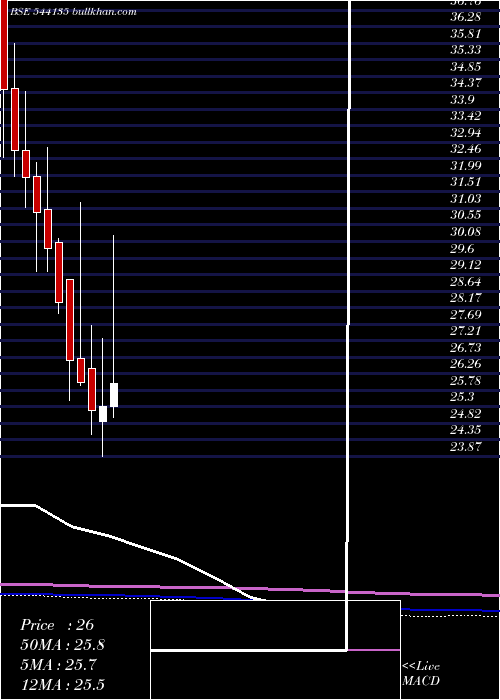Click the 24.35 price axis label
Image resolution: width=500 pixels, height=700 pixels.
[x=466, y=430]
